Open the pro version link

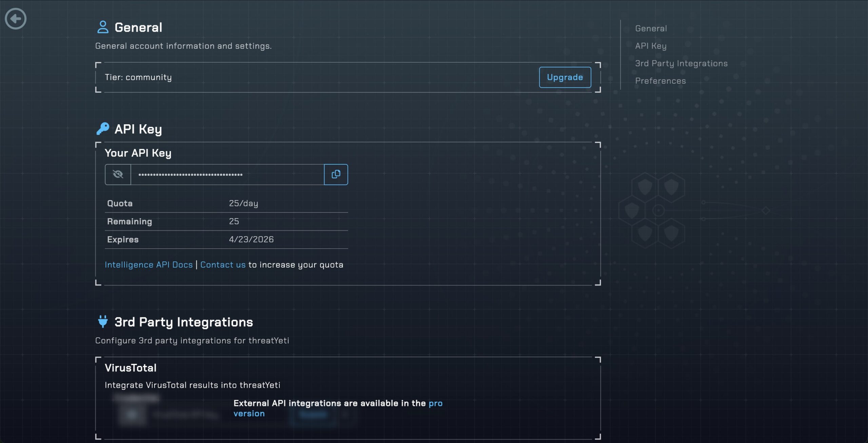[x=435, y=403]
